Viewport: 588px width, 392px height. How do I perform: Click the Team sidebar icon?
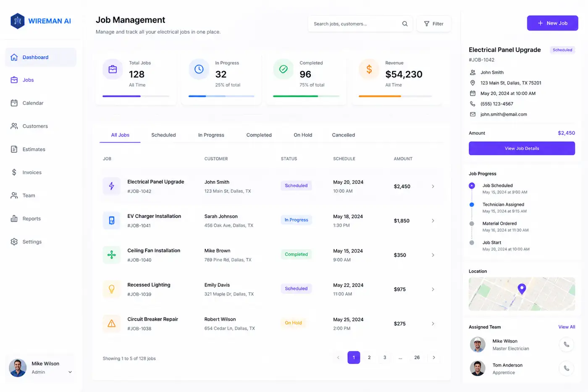tap(14, 195)
